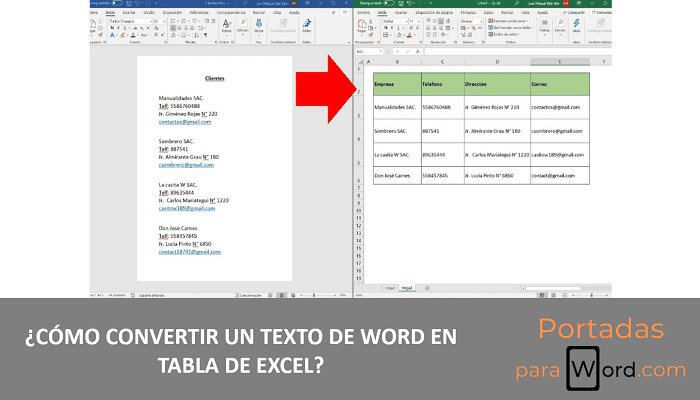Click Excel red font color button

(409, 35)
